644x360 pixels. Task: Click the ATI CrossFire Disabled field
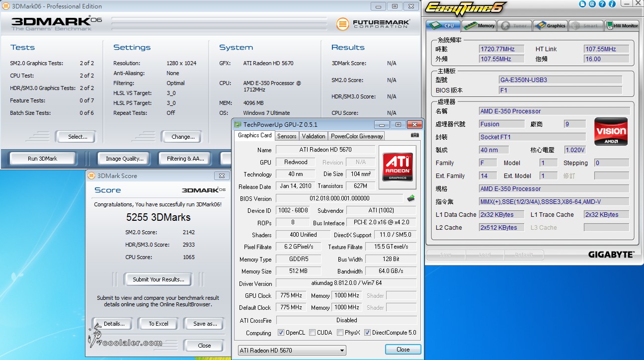tap(346, 320)
